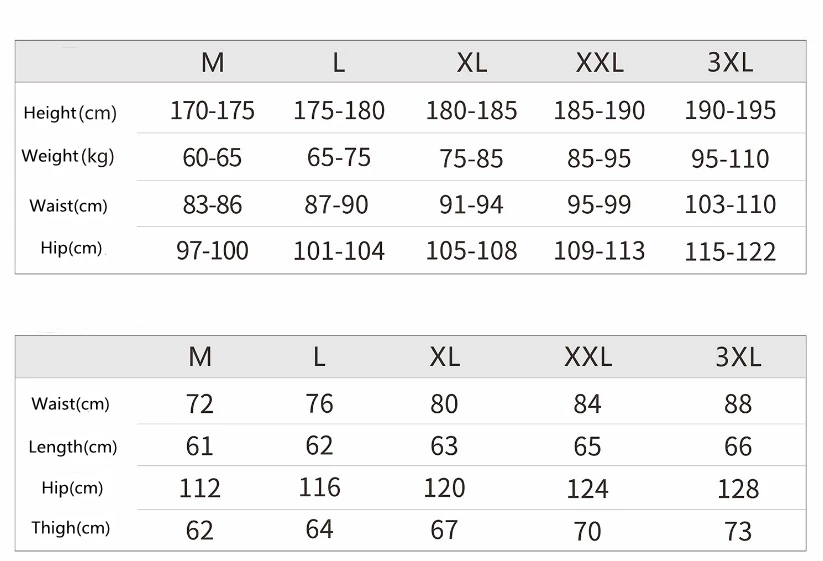Select the Thigh(cm) row label
823x561 pixels.
click(x=70, y=528)
